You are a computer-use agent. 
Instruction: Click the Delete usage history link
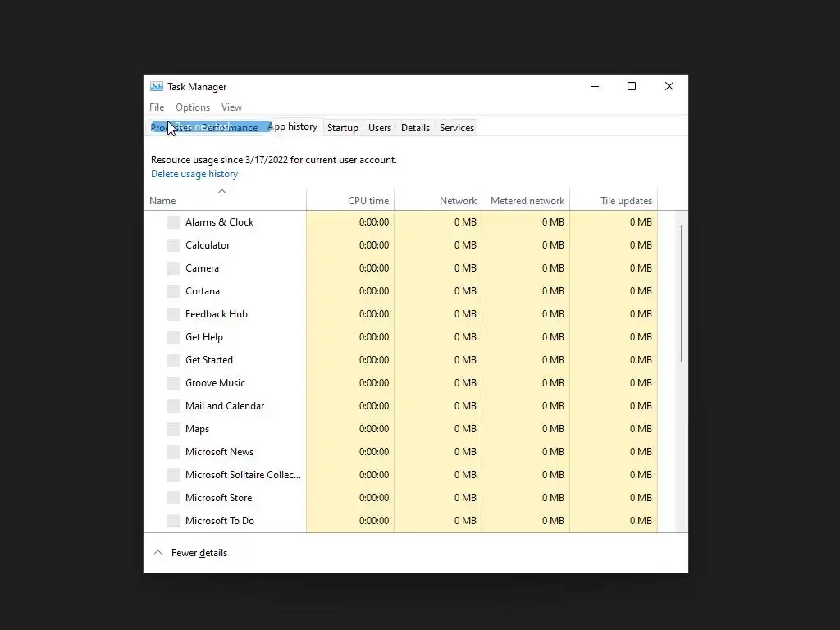pos(194,174)
